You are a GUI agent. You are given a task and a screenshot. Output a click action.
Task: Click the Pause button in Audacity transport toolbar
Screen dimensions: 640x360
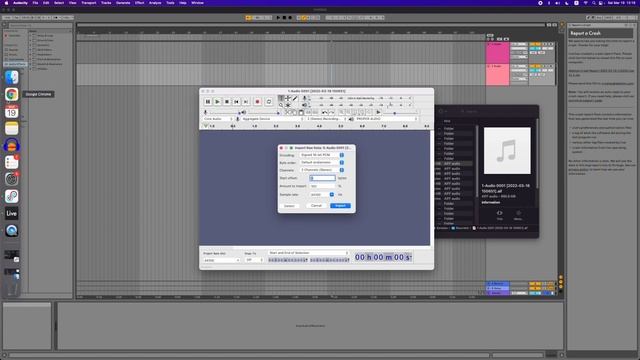click(x=208, y=102)
